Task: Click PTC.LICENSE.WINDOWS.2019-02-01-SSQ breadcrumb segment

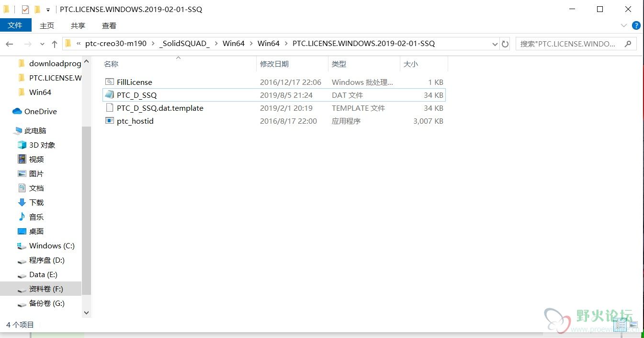Action: (x=364, y=44)
